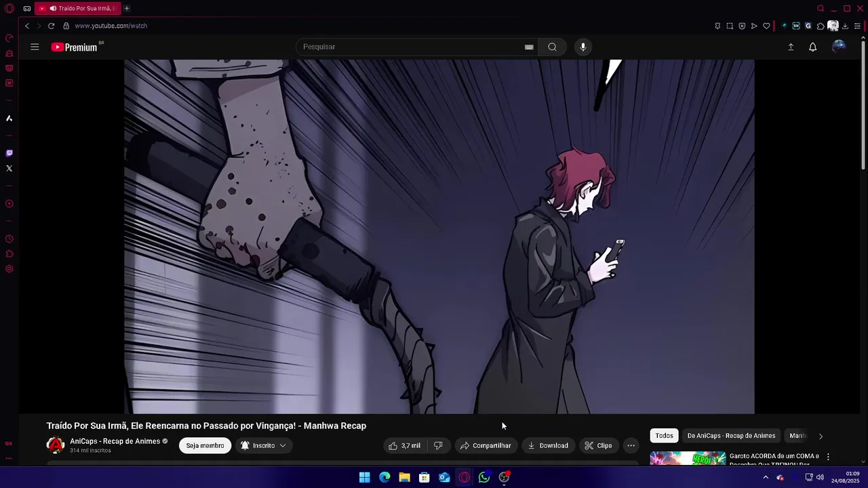Open the history clock in sidebar
This screenshot has height=488, width=868.
pyautogui.click(x=9, y=239)
